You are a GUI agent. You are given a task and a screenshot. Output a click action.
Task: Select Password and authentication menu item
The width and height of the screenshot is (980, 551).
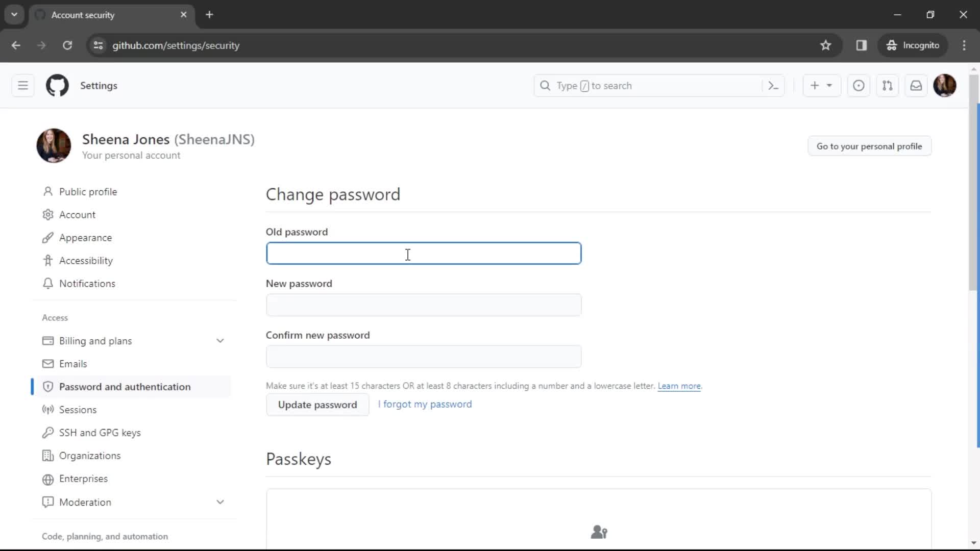tap(125, 386)
